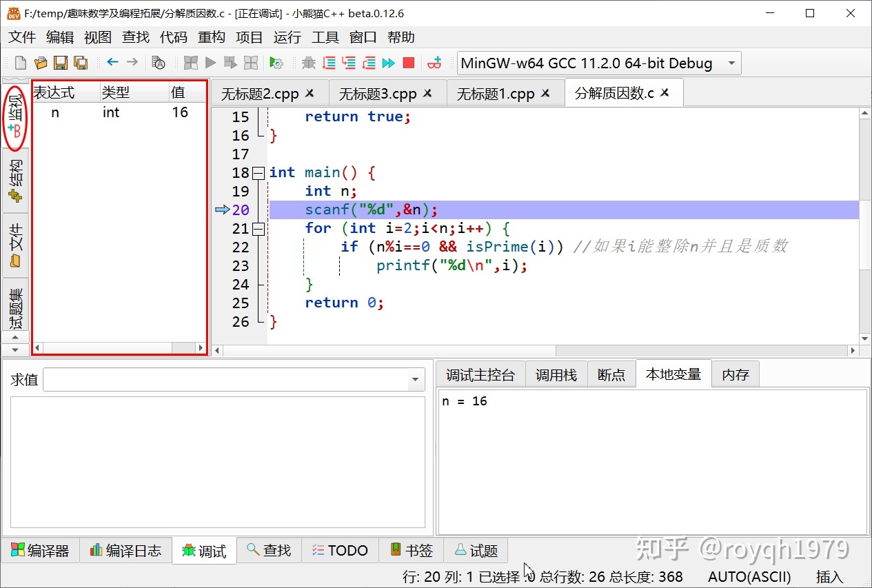The image size is (872, 588).
Task: Open the 调用栈 call stack tab
Action: [556, 375]
